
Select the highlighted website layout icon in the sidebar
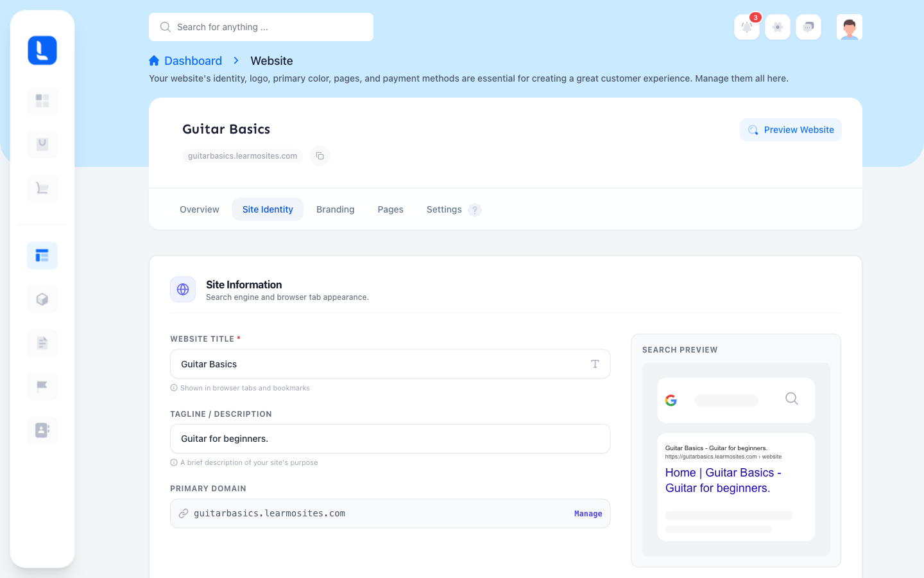click(x=42, y=256)
